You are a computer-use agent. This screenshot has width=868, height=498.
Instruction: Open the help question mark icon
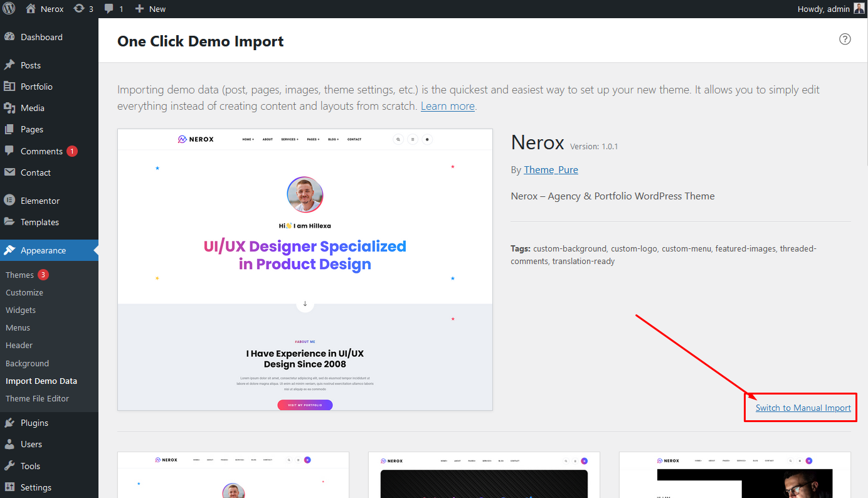(845, 39)
